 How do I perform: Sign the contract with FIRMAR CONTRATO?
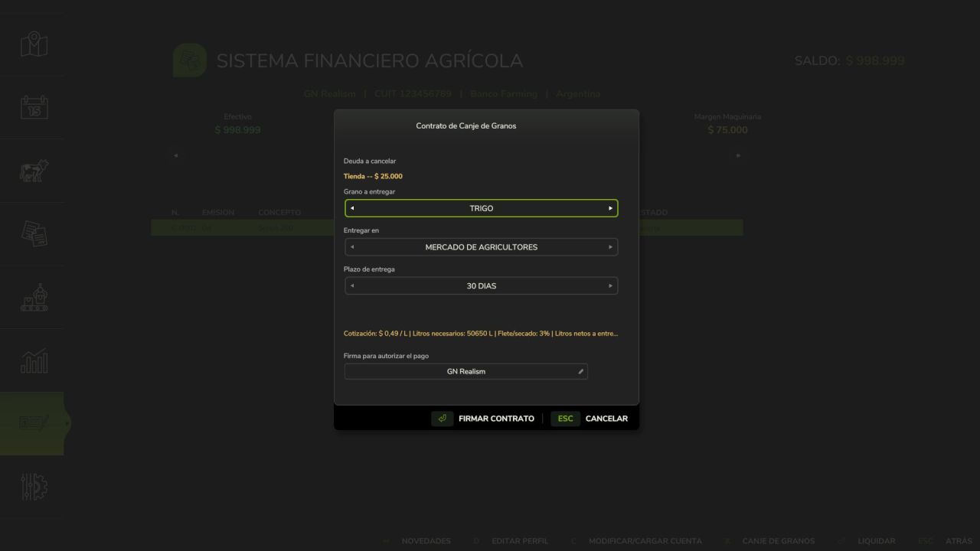tap(496, 419)
